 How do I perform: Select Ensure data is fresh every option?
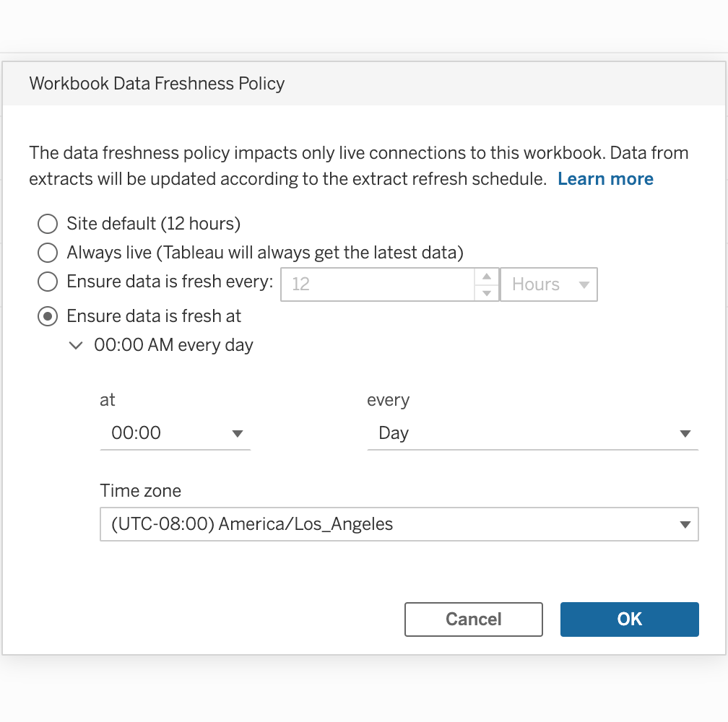pyautogui.click(x=48, y=282)
